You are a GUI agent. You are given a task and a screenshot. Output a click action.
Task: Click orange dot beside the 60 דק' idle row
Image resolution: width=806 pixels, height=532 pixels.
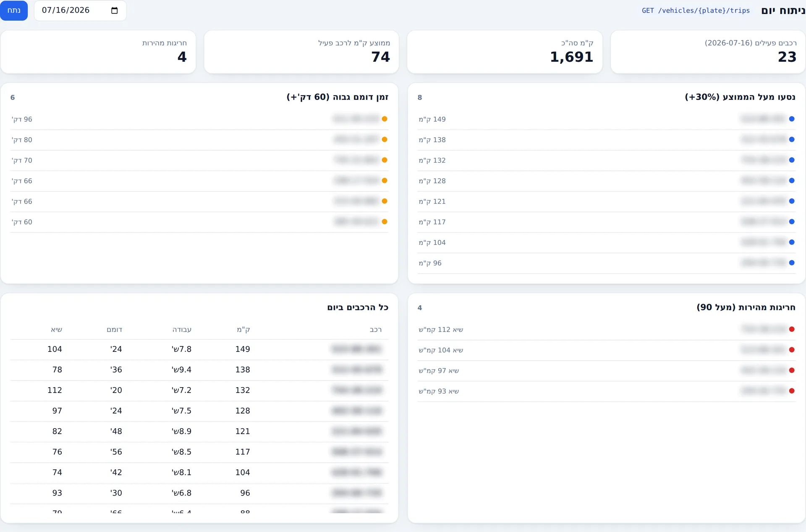tap(385, 222)
